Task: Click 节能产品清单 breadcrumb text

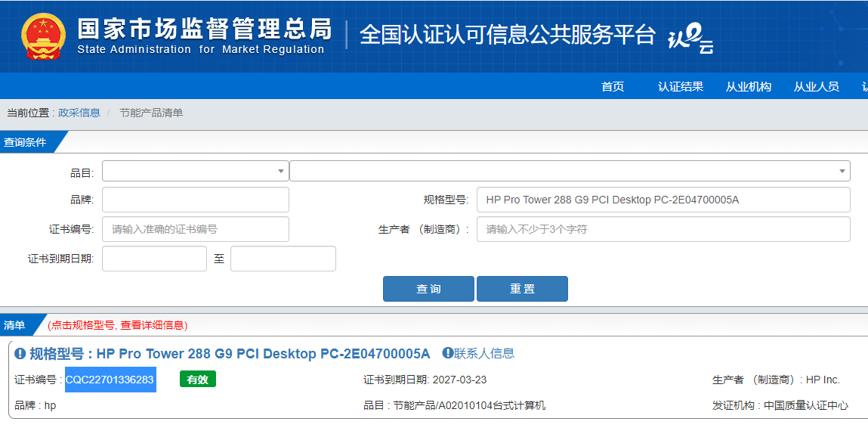Action: point(151,113)
